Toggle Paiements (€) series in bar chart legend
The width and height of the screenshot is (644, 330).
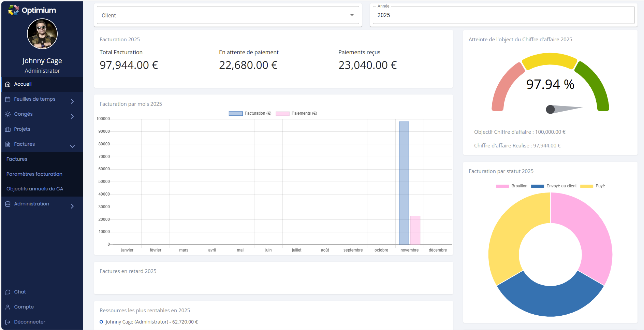coord(296,113)
